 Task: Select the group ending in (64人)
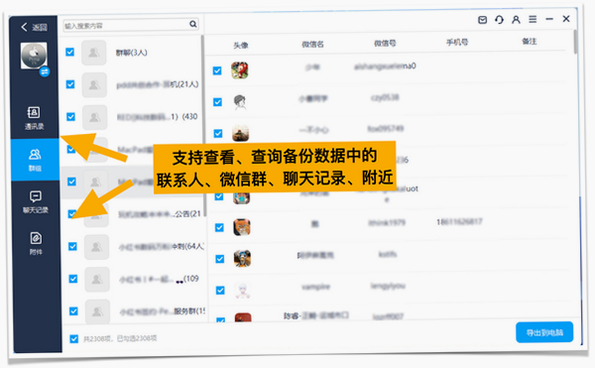[161, 247]
